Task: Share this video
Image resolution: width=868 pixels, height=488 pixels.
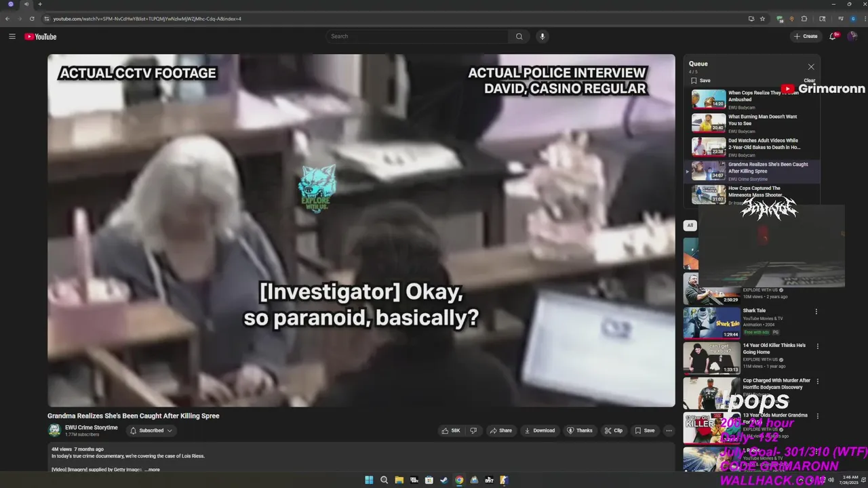Action: pyautogui.click(x=501, y=430)
